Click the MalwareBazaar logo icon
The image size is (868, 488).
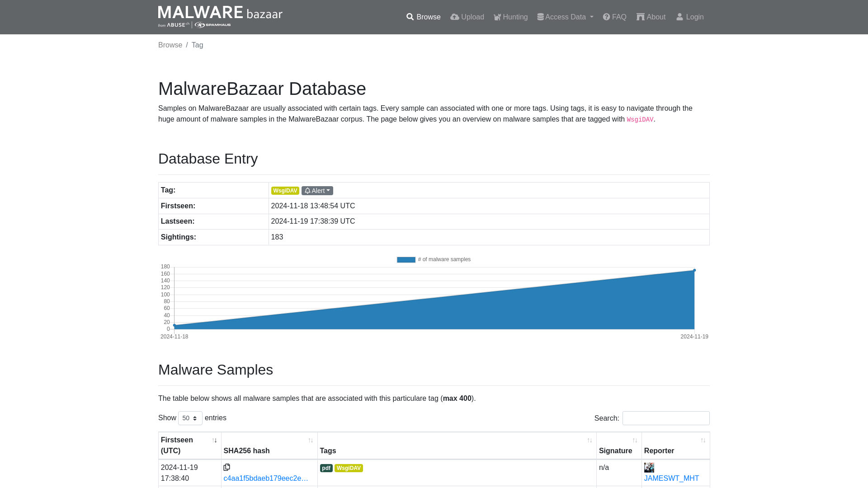coord(221,17)
